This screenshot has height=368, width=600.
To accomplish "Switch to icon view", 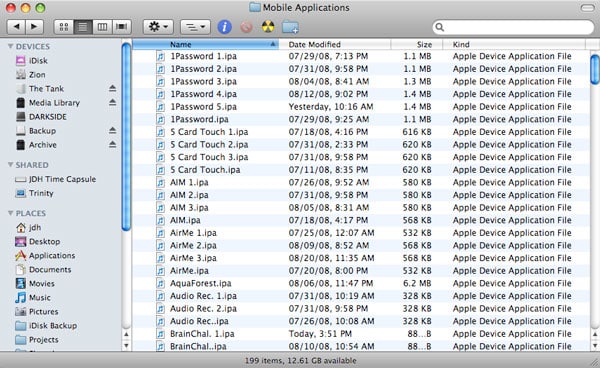I will pyautogui.click(x=64, y=27).
